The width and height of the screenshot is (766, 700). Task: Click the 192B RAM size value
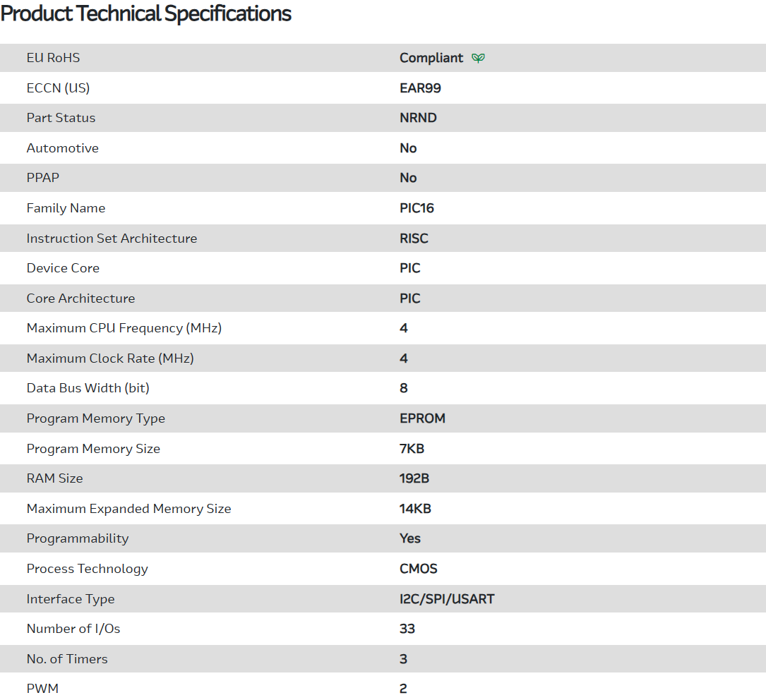coord(414,478)
